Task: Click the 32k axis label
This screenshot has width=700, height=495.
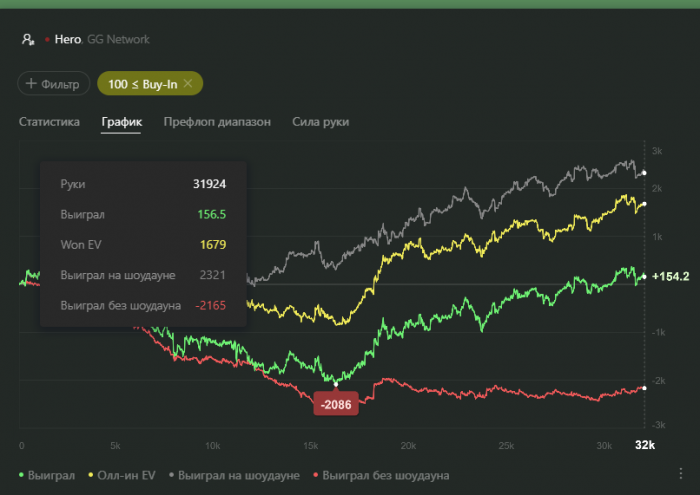Action: tap(645, 445)
